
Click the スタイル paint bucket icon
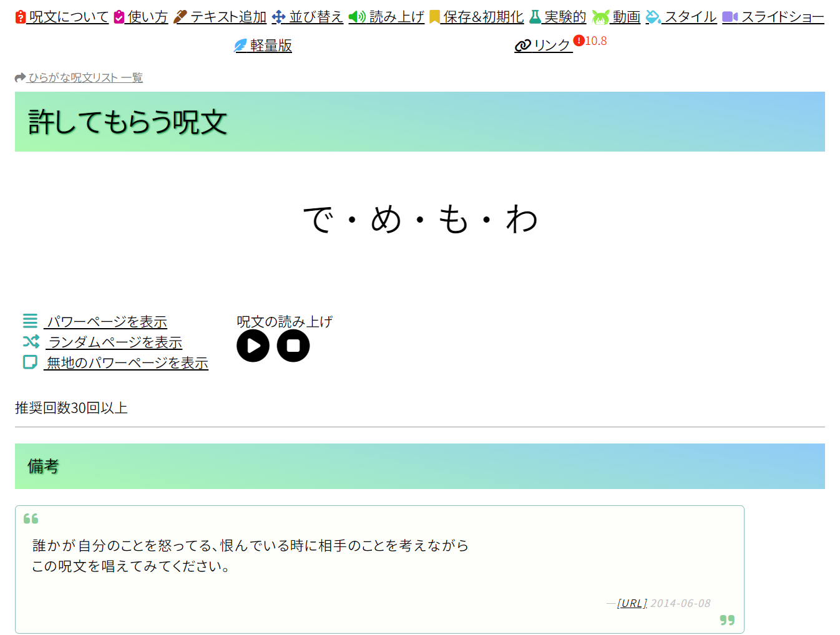tap(653, 17)
